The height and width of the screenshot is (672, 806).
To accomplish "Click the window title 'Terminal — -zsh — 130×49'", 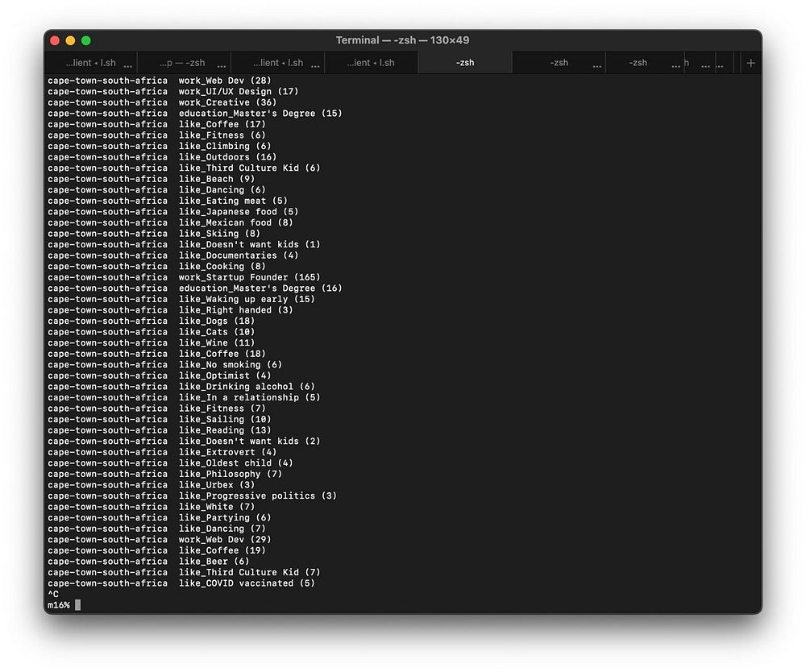I will tap(402, 40).
